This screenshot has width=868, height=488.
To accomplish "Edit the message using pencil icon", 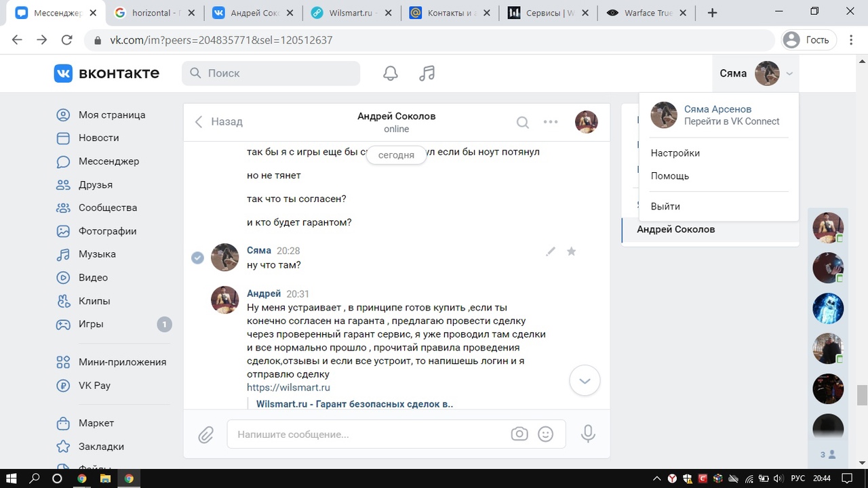I will [551, 251].
